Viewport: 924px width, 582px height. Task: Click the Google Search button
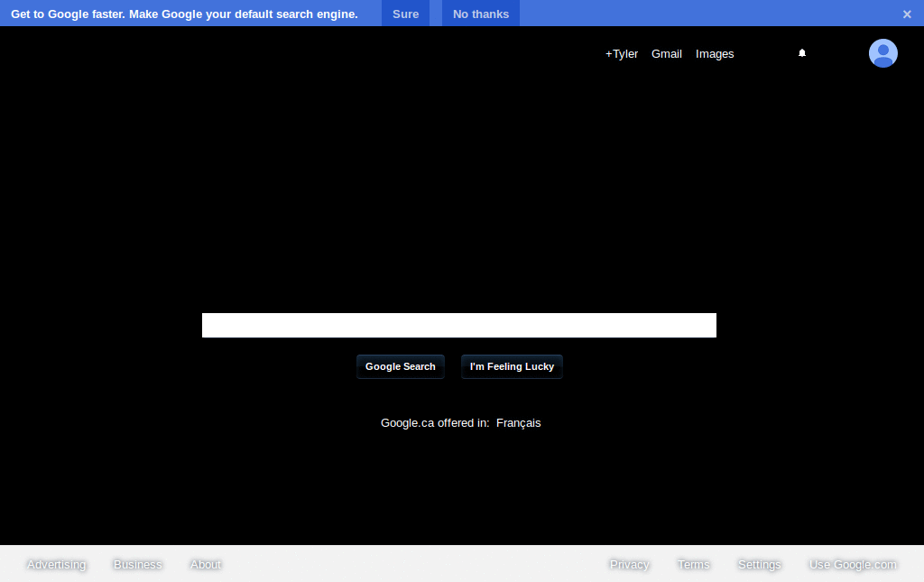pyautogui.click(x=400, y=366)
